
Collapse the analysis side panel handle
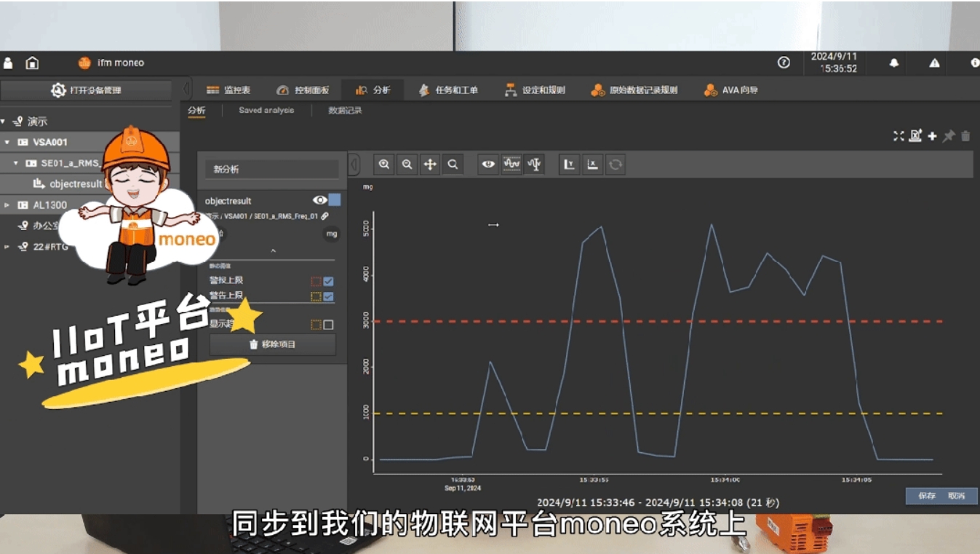[354, 165]
